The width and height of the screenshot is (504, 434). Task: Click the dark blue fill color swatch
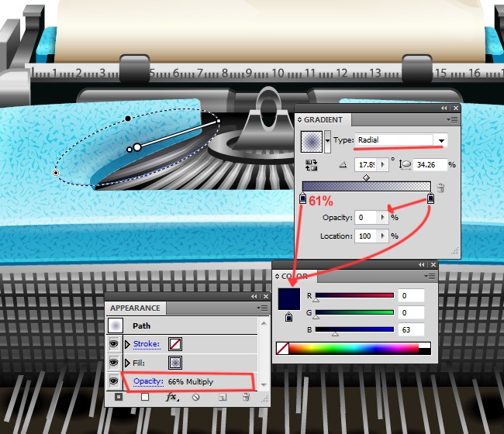tap(289, 299)
